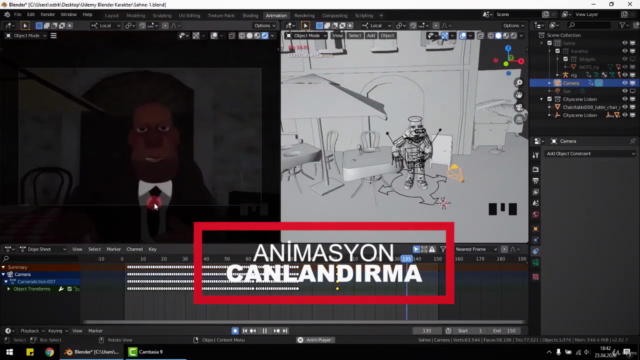Toggle visibility eye of rig in outliner
Viewport: 640px width, 360px height.
coord(624,75)
